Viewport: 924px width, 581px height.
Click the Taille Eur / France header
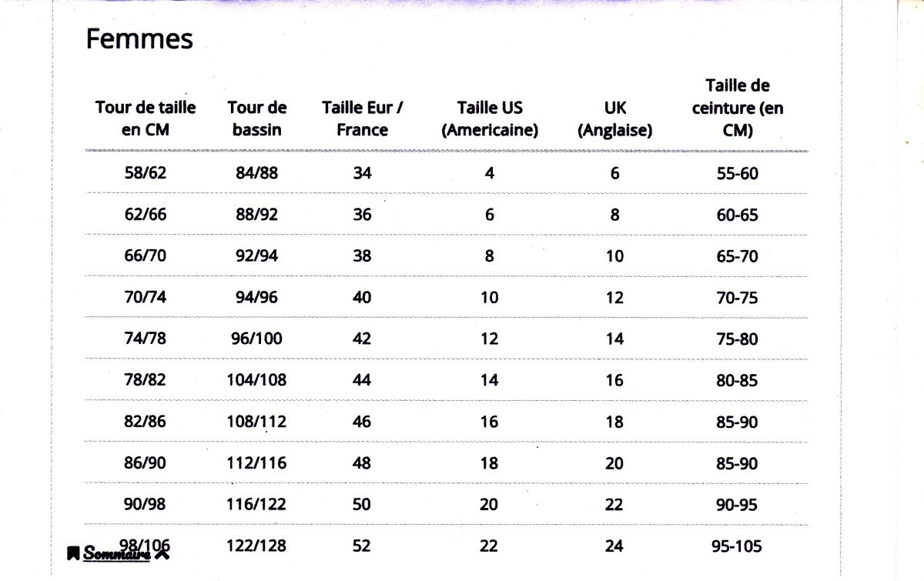click(x=363, y=119)
